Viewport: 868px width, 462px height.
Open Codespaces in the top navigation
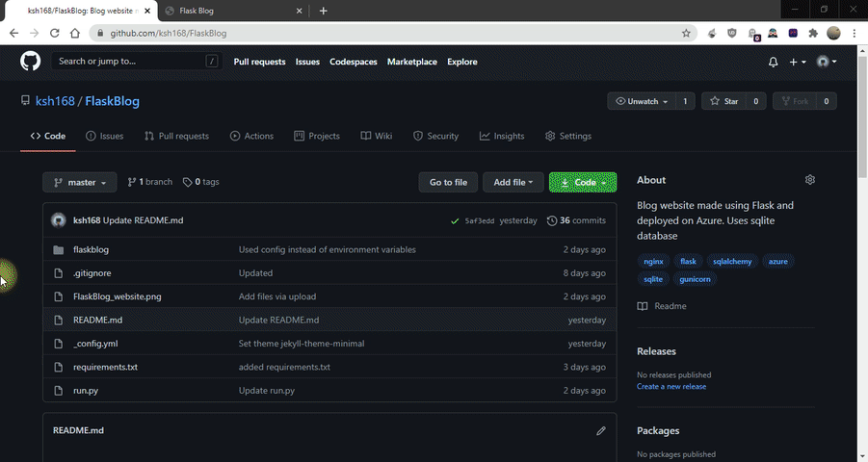354,62
